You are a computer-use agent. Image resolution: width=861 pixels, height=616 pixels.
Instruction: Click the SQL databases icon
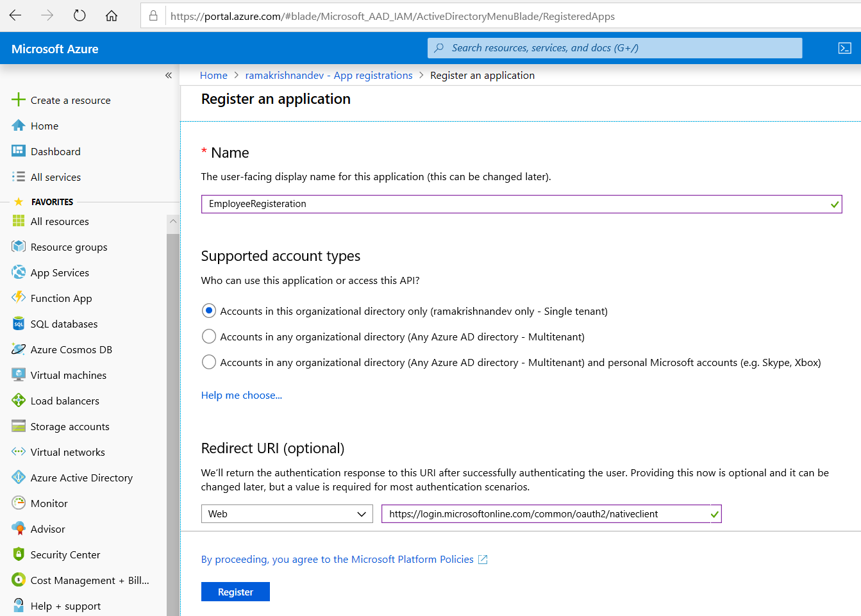[19, 324]
